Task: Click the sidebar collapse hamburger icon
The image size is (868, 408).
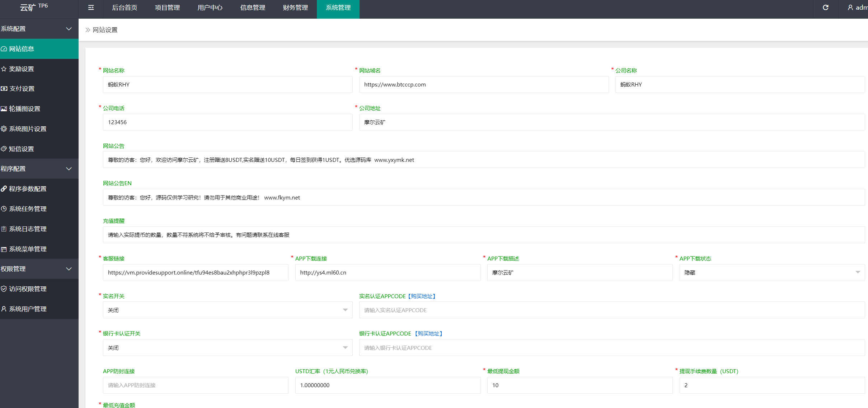Action: [x=91, y=8]
